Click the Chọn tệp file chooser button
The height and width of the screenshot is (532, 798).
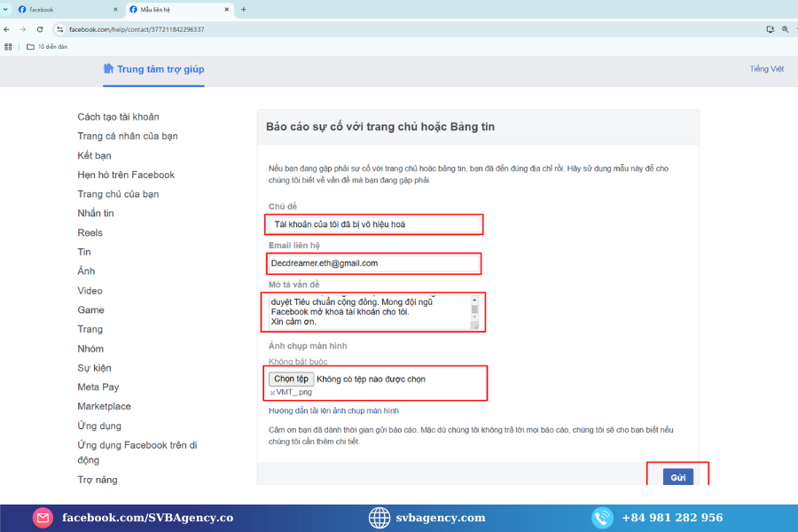pos(291,379)
